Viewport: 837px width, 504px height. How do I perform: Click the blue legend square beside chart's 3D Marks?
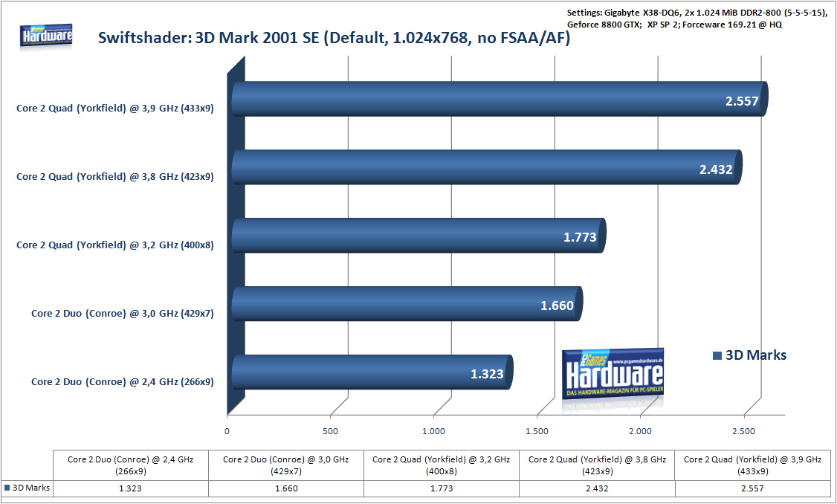[x=717, y=355]
